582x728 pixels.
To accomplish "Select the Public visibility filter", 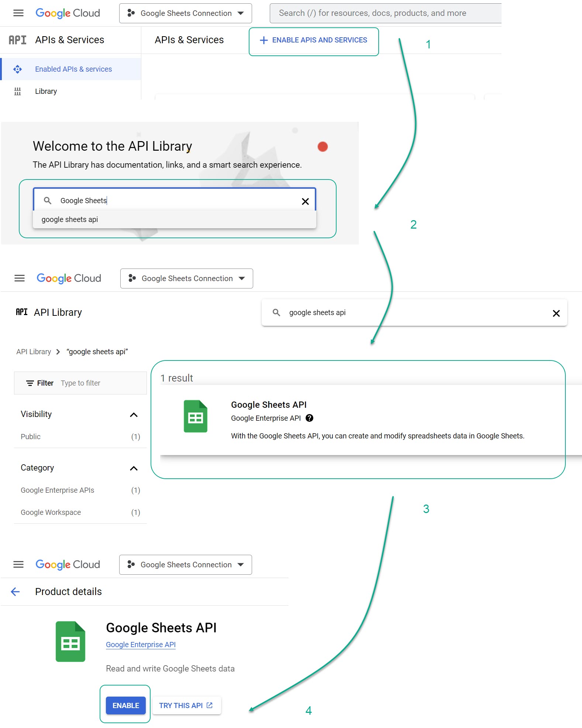I will pos(80,437).
